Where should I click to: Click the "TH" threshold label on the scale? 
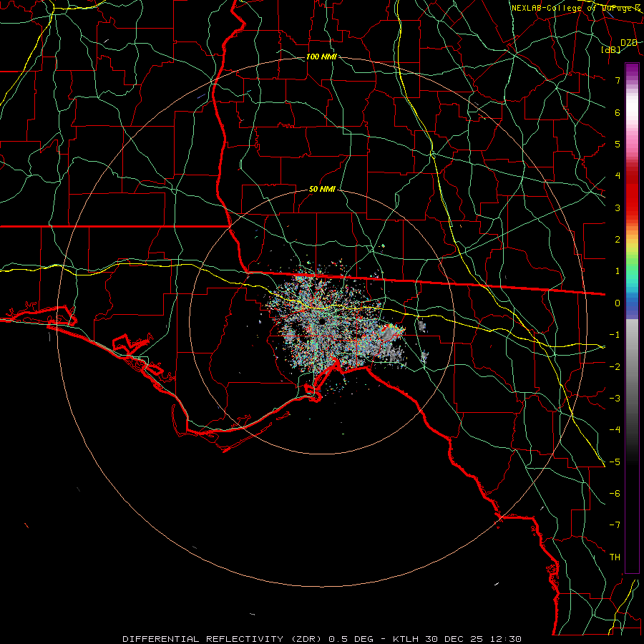615,557
